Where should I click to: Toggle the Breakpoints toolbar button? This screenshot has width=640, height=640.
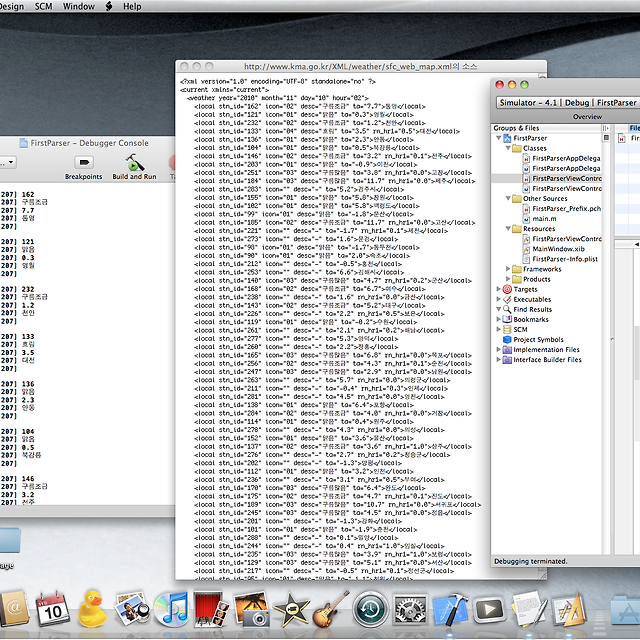[83, 162]
